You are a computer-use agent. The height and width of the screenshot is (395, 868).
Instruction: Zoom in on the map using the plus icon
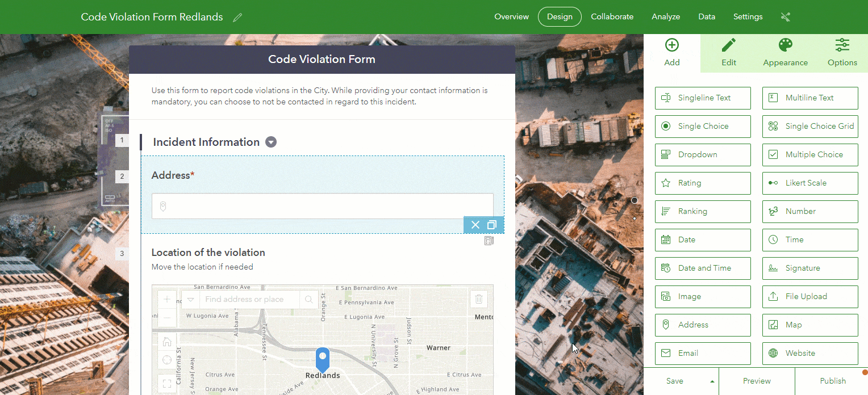[166, 298]
